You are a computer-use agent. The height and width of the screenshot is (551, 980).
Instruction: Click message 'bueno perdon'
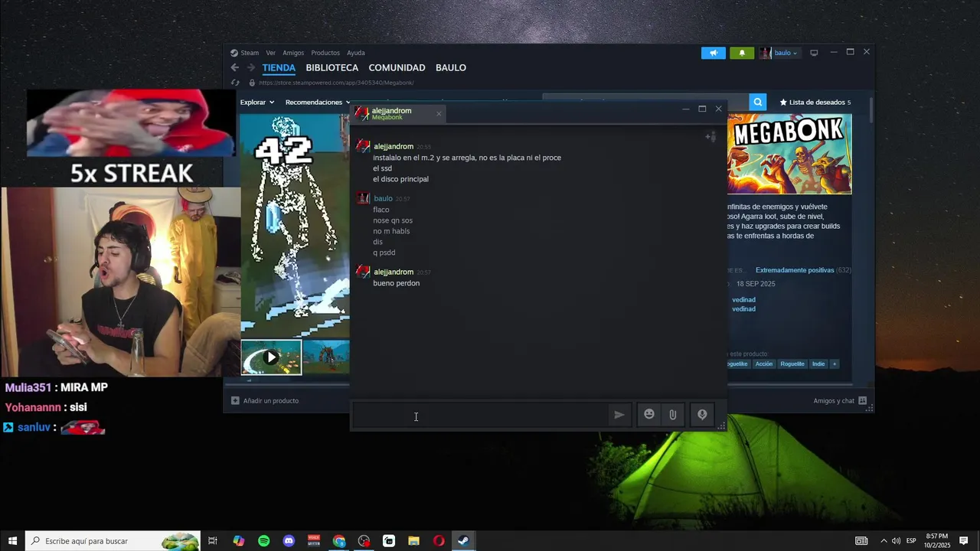tap(396, 283)
